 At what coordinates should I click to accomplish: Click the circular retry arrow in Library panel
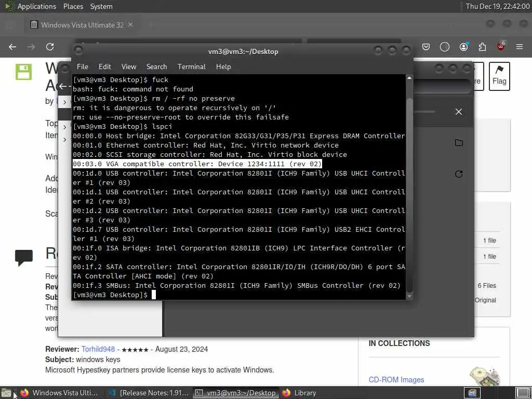pos(459,174)
